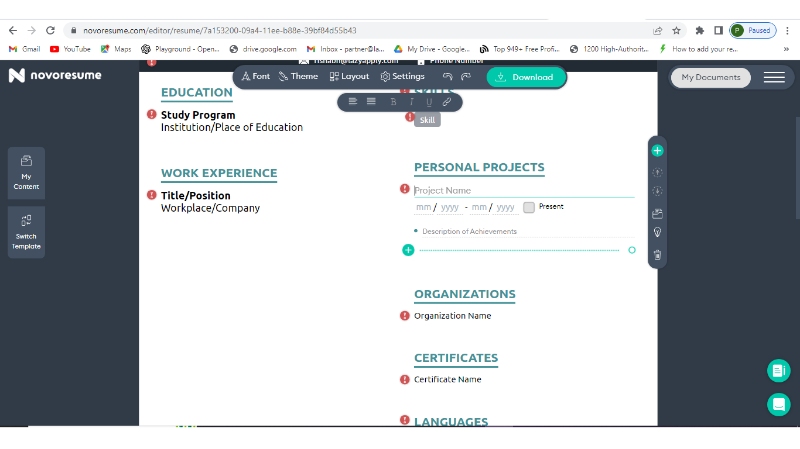This screenshot has height=449, width=800.
Task: Click the lightbulb tips icon
Action: pos(657,233)
